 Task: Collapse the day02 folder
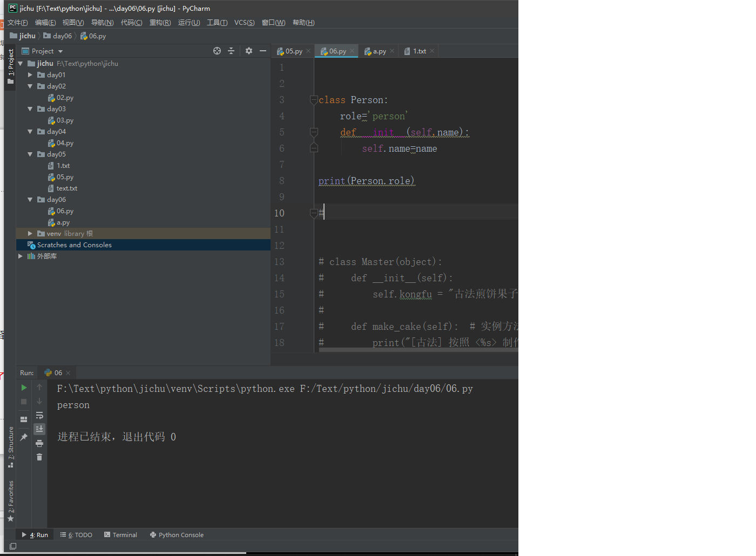(x=30, y=86)
